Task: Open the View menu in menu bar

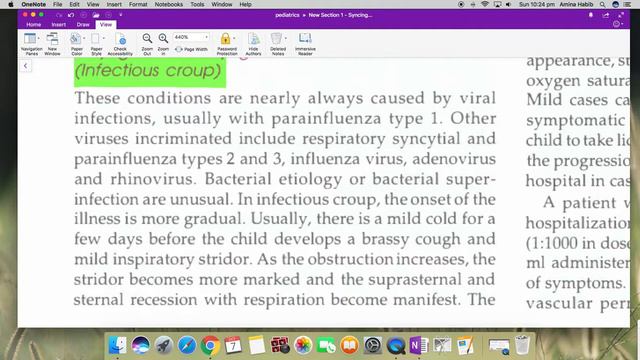Action: click(x=93, y=4)
